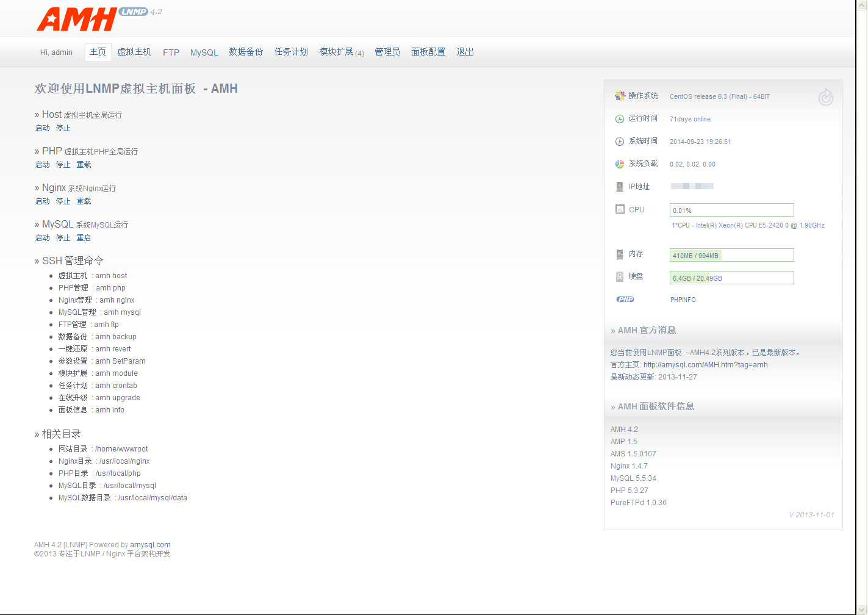Image resolution: width=868 pixels, height=615 pixels.
Task: Click the refresh icon in system info panel
Action: tap(825, 97)
